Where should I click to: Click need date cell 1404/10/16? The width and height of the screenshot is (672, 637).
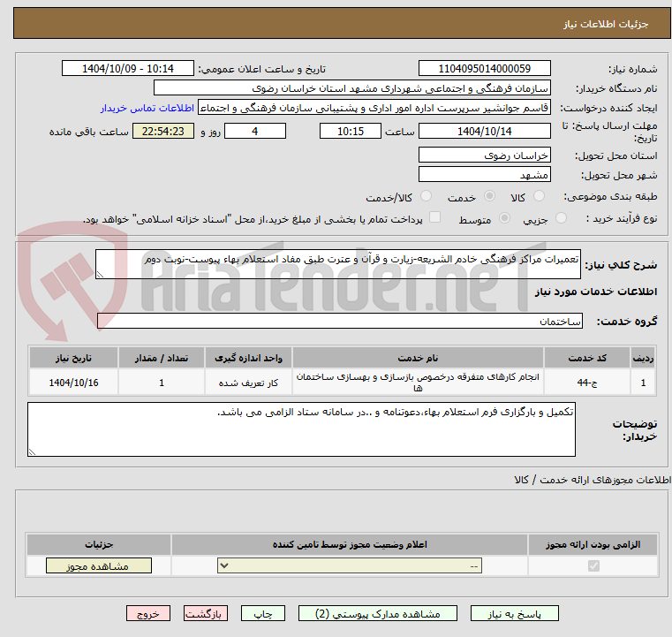(73, 382)
